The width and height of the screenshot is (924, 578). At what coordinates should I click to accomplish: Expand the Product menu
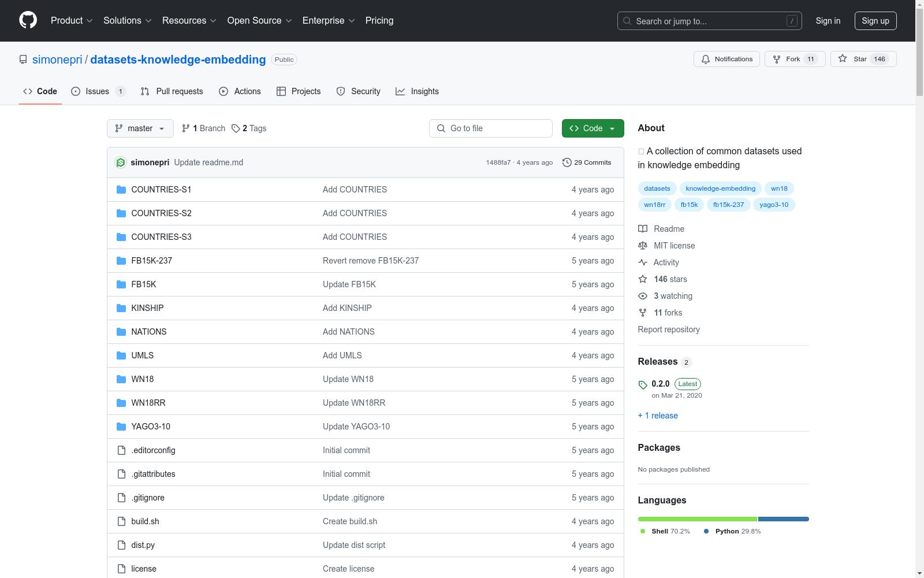[72, 21]
